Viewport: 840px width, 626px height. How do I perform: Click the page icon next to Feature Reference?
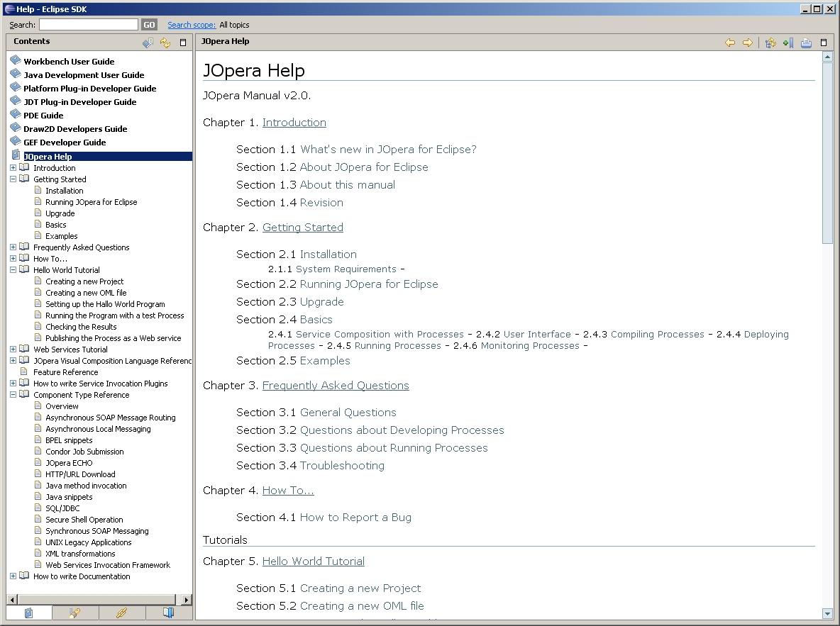(23, 371)
